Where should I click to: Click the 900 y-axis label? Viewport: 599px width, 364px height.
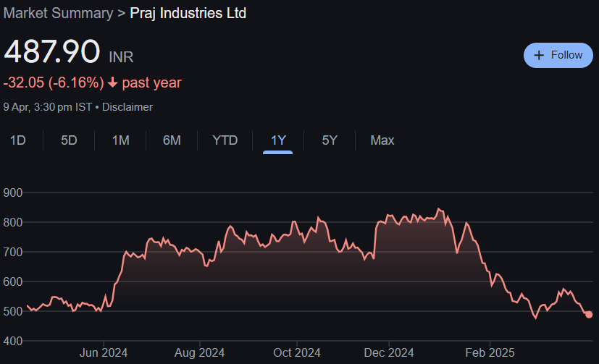click(x=13, y=192)
